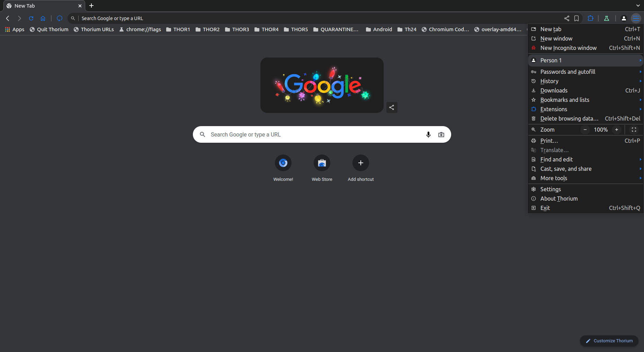The image size is (644, 352).
Task: Open the THOR4 bookmark folder
Action: 267,29
